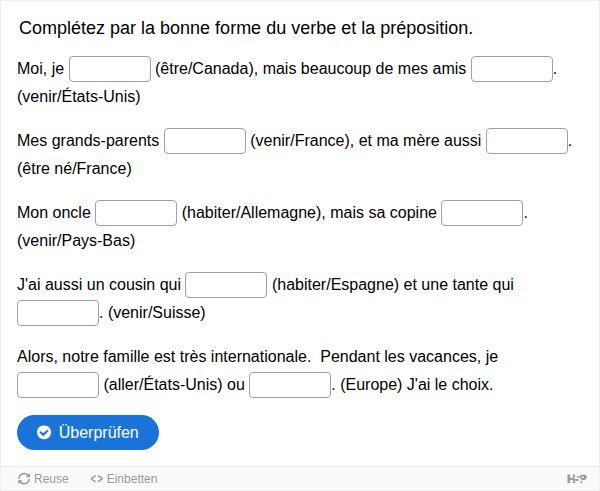Select the blank after 'beaucoup de mes amis'
The width and height of the screenshot is (600, 491).
[x=512, y=69]
